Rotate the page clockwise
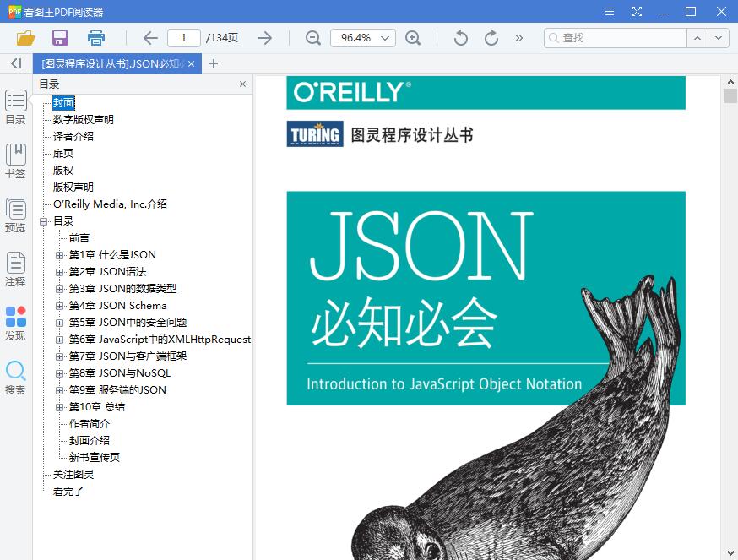 coord(491,38)
